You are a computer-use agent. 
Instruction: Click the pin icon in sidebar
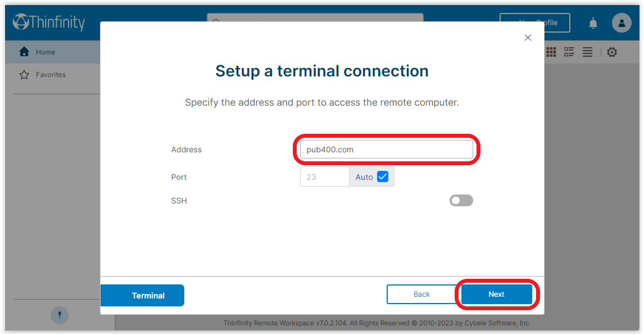[x=60, y=315]
